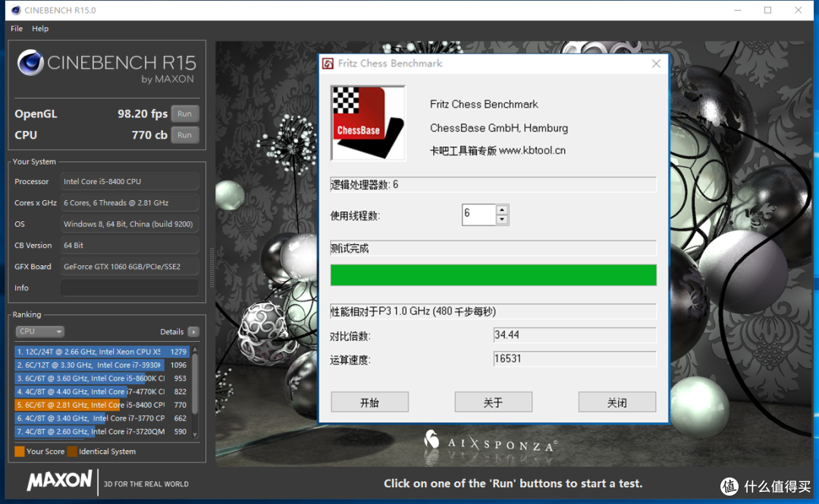Open the File menu
The height and width of the screenshot is (504, 819).
point(16,29)
